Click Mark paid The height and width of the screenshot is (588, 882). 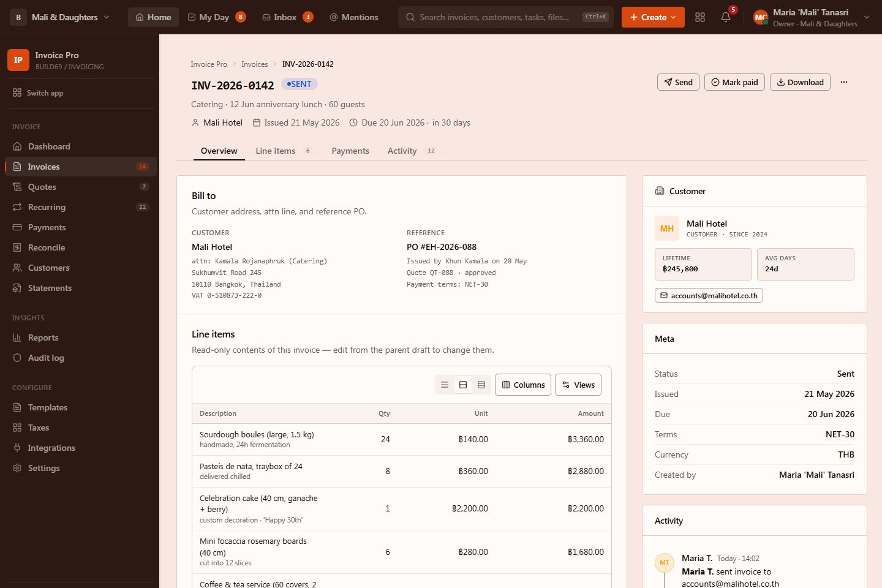click(x=734, y=82)
